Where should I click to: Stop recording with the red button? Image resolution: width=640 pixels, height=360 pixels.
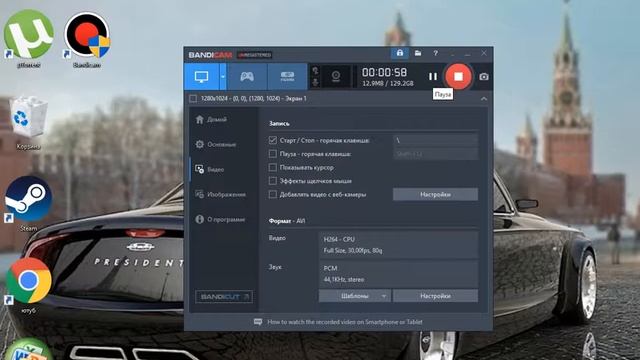(458, 76)
